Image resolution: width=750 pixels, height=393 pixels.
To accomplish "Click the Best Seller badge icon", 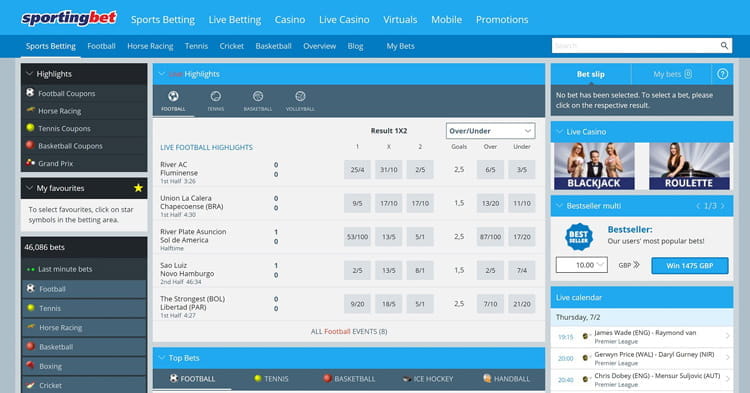I will [x=579, y=237].
